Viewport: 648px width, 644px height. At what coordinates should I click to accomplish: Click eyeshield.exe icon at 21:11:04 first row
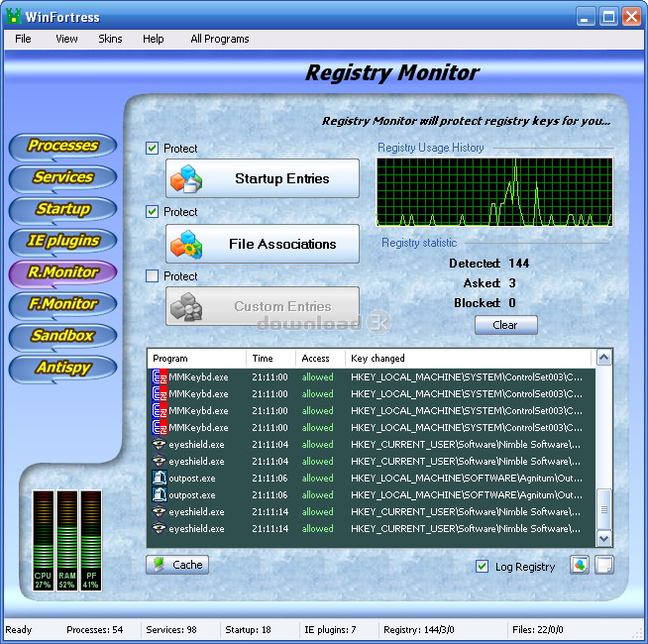pos(160,444)
